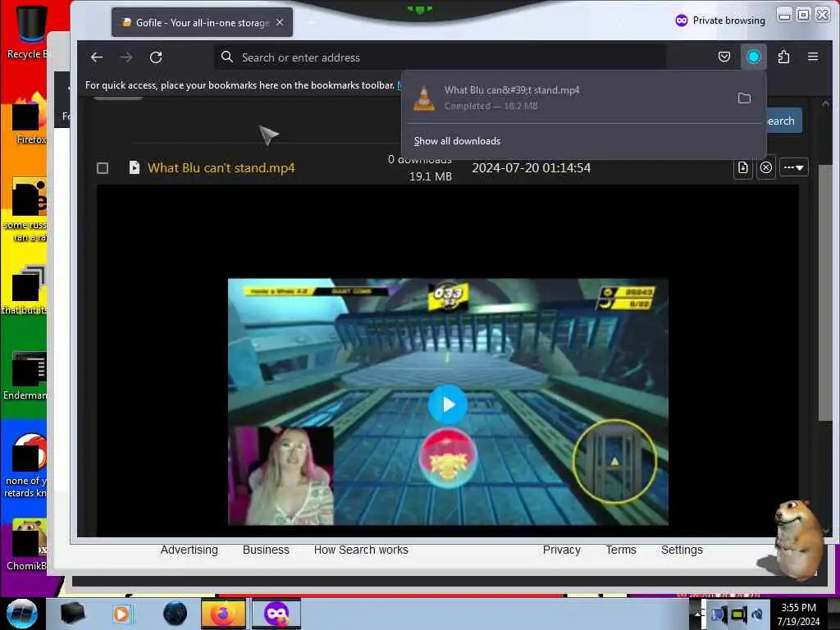The width and height of the screenshot is (840, 630).
Task: Open the Firefox hamburger menu
Action: 813,57
